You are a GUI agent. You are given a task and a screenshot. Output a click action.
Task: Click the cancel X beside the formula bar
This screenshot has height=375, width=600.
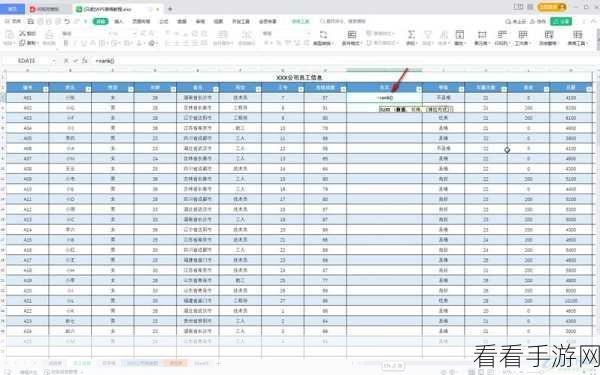(x=66, y=60)
